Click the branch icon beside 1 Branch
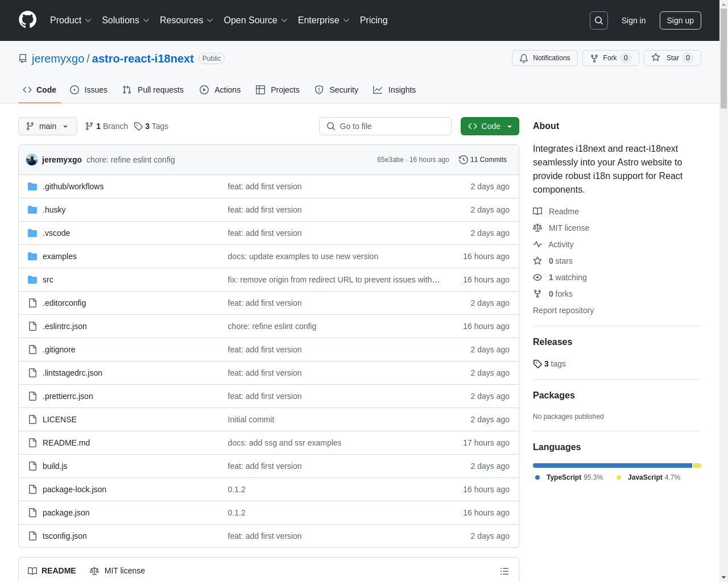Image resolution: width=728 pixels, height=582 pixels. click(89, 126)
